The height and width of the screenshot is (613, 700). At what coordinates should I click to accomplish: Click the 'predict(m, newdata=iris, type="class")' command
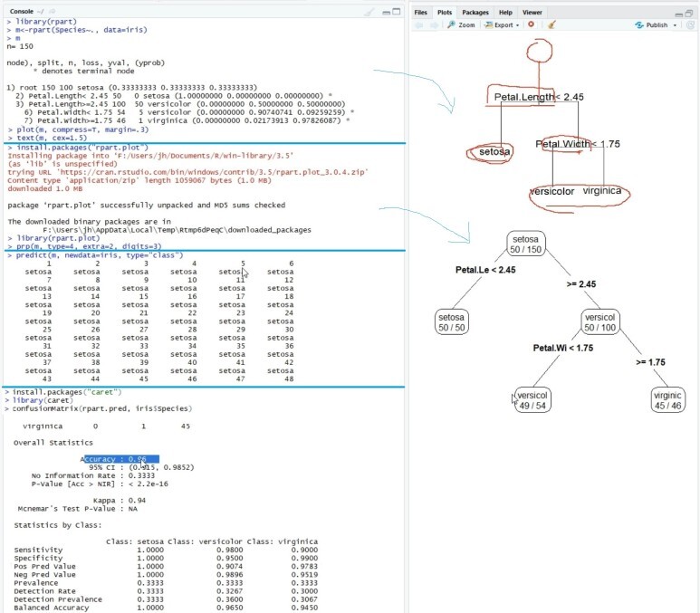tap(95, 255)
